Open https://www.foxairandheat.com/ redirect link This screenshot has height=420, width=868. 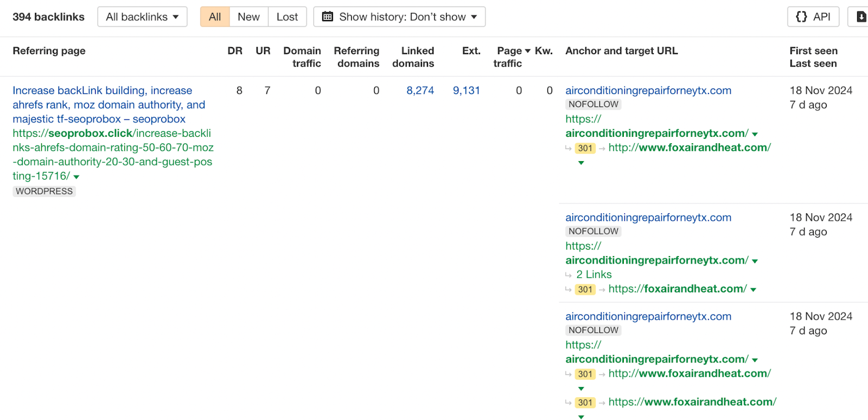[x=692, y=402]
